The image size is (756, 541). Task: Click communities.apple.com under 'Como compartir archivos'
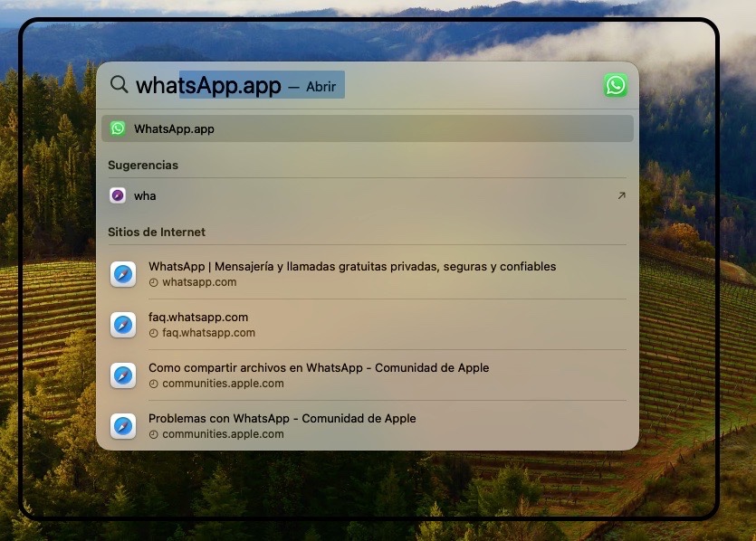[223, 384]
